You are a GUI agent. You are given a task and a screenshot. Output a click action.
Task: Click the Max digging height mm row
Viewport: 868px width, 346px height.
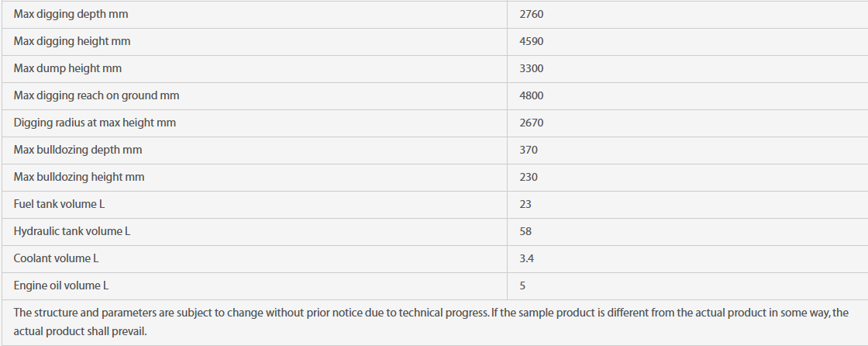pos(434,42)
